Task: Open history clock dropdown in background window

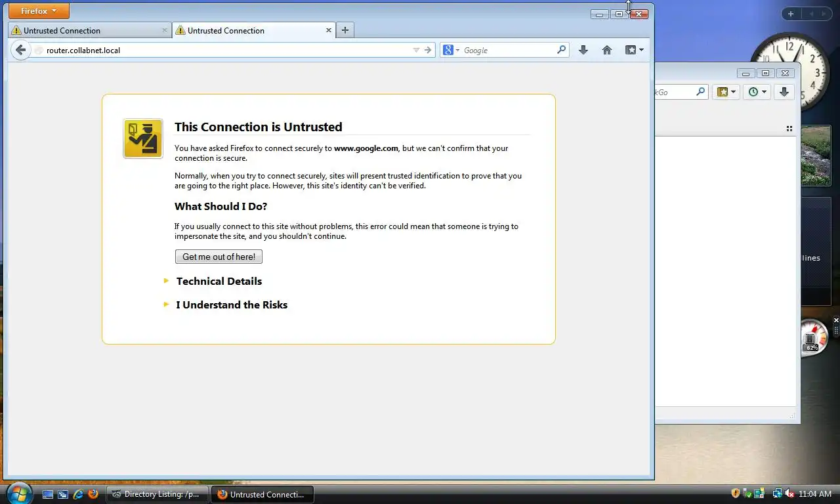Action: 757,92
